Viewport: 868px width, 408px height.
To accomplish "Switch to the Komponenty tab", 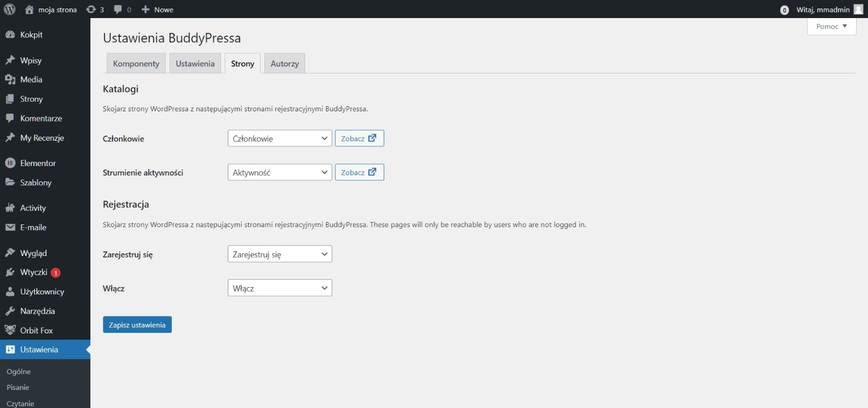I will [136, 63].
